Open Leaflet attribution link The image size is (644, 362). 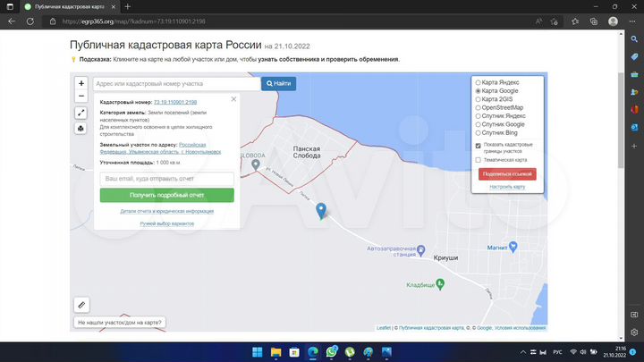point(384,328)
